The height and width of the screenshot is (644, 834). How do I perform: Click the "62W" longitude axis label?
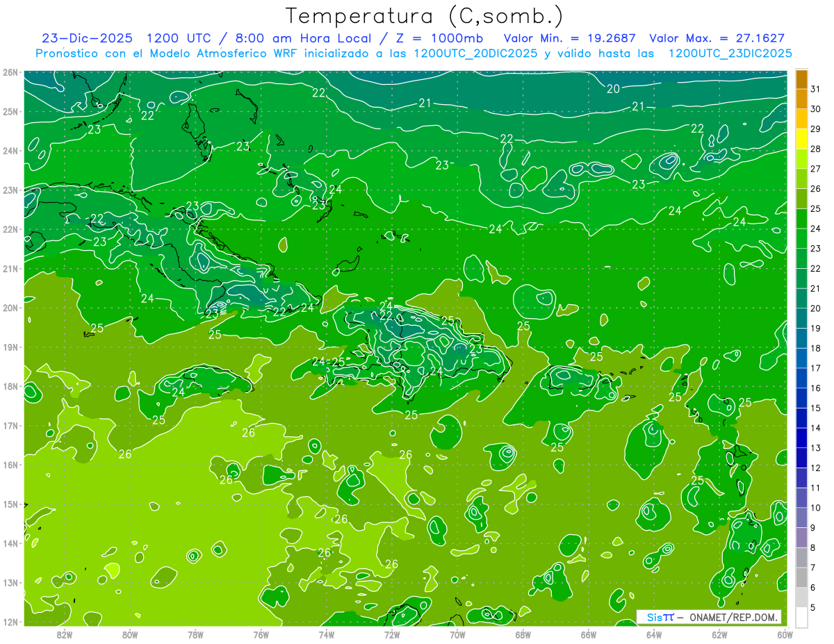pos(719,634)
